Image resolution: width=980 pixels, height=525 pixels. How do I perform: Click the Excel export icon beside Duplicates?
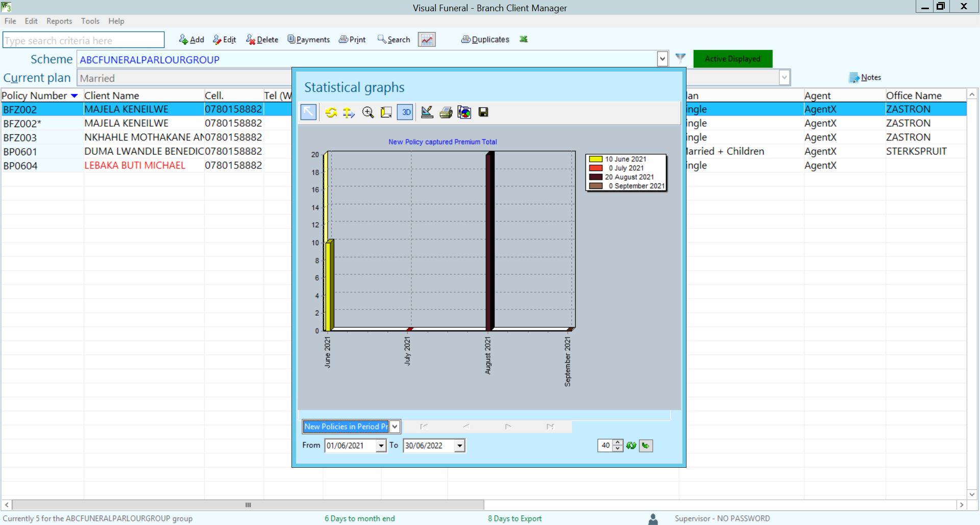[x=523, y=39]
